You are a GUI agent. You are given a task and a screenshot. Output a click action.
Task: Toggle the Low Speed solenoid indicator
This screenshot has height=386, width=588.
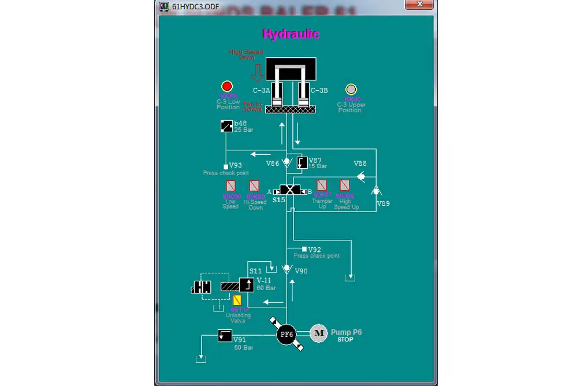230,186
